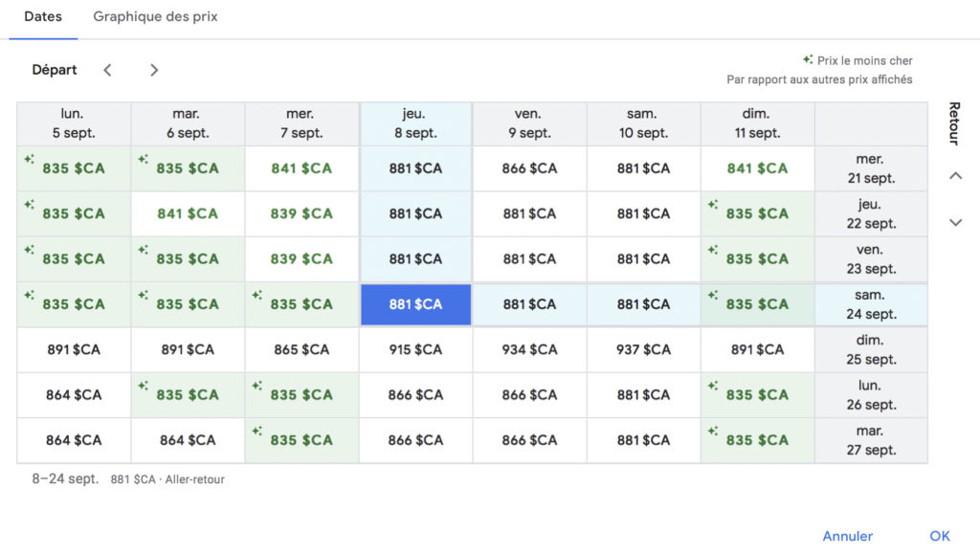Image resolution: width=980 pixels, height=555 pixels.
Task: Go to previous departure dates with left arrow
Action: 107,70
